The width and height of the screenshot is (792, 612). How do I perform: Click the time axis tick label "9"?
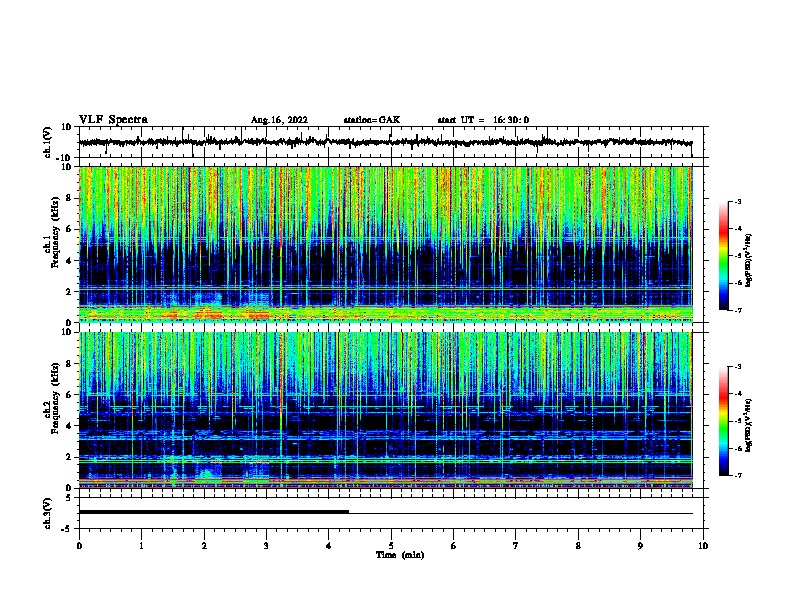click(x=640, y=545)
